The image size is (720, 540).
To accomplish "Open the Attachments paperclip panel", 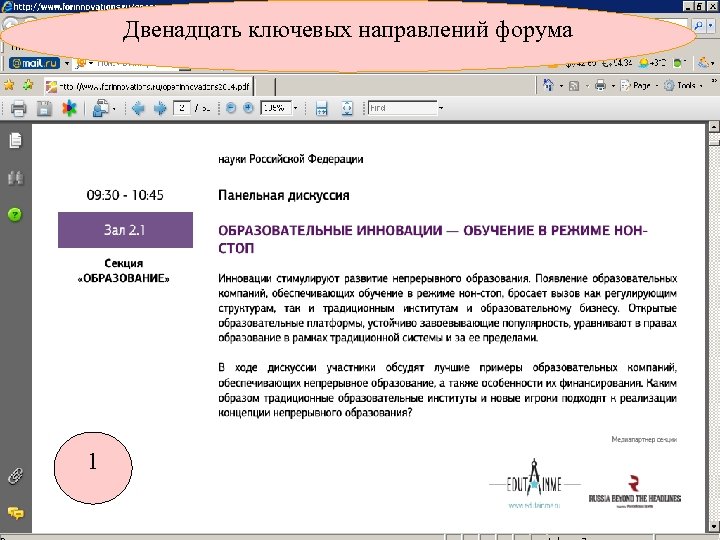I will click(15, 476).
